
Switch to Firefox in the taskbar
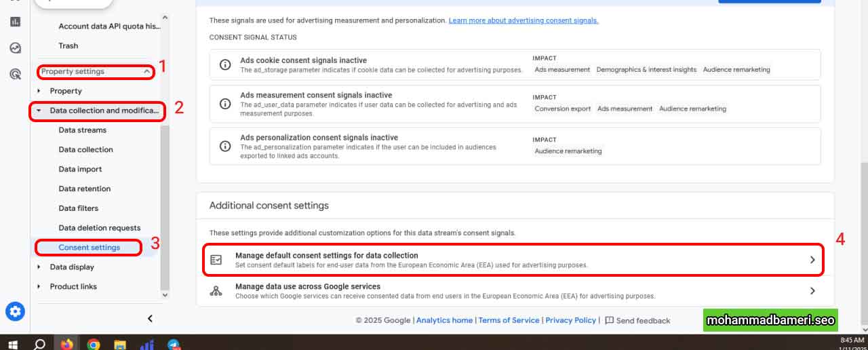click(66, 344)
